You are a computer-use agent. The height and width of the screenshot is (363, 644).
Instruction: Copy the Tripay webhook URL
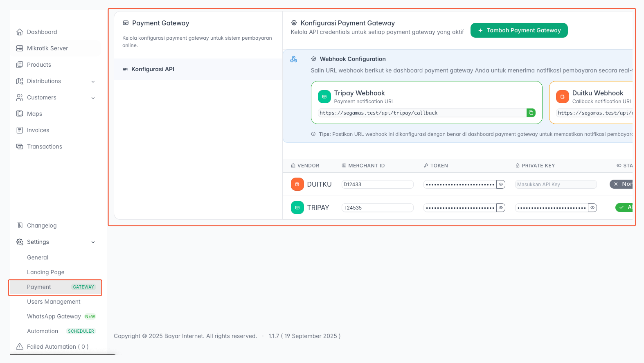coord(531,113)
